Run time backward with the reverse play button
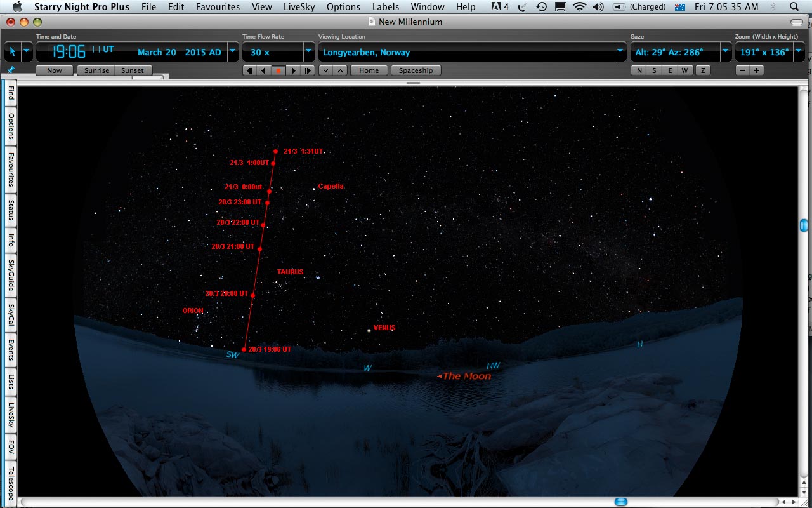 pyautogui.click(x=263, y=70)
